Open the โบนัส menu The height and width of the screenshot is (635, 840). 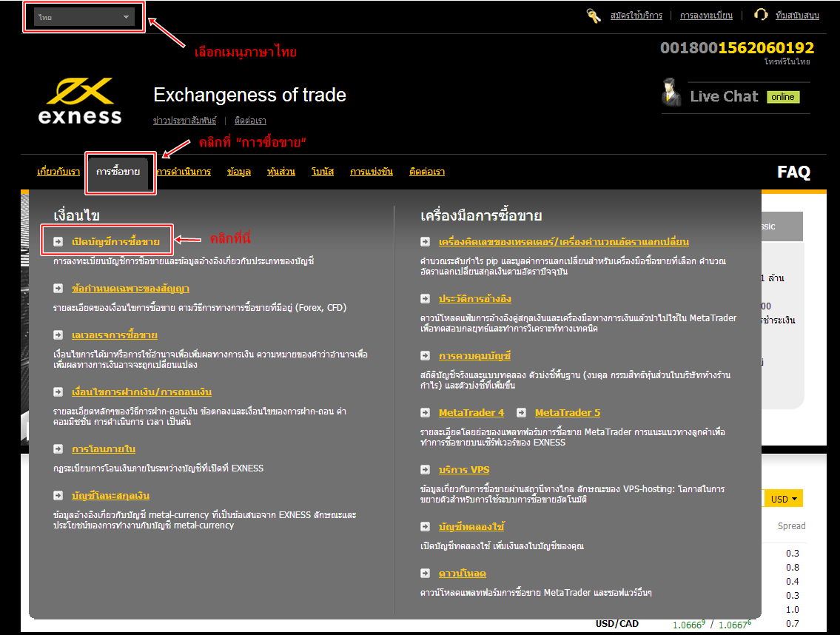[323, 172]
